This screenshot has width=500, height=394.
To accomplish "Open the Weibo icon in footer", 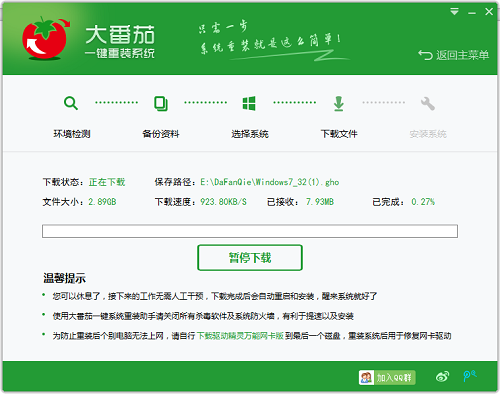I will (x=442, y=377).
